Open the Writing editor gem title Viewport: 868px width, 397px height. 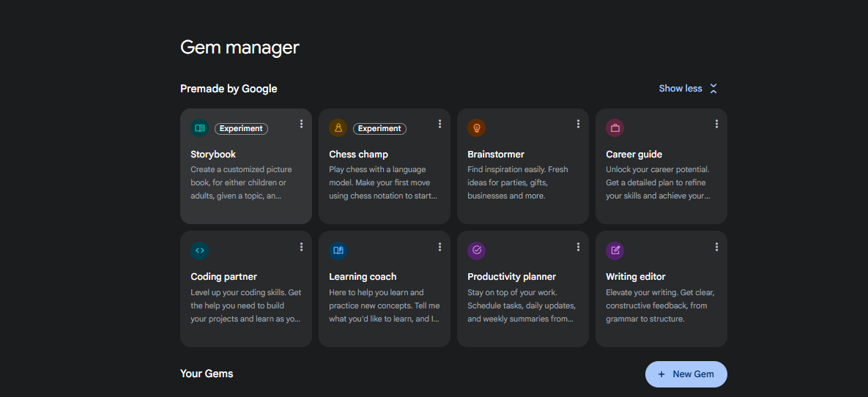(636, 277)
